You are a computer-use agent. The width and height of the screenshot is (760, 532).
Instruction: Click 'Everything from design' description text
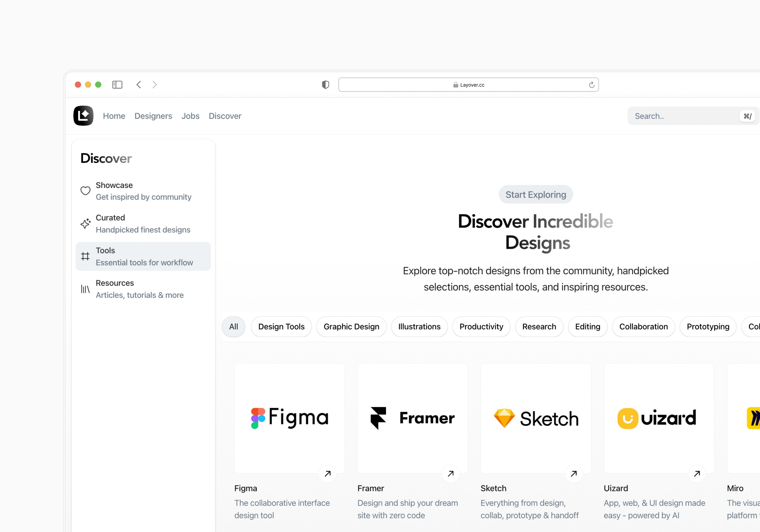530,509
